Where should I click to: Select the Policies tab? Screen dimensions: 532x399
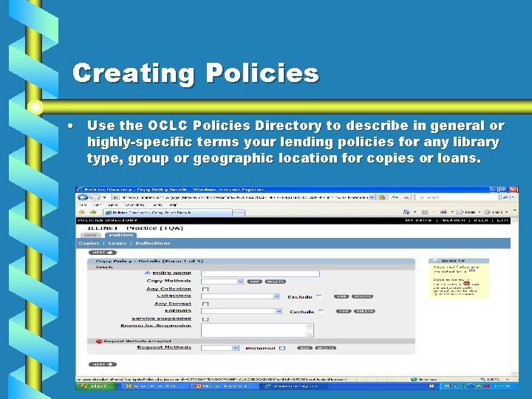(x=120, y=235)
